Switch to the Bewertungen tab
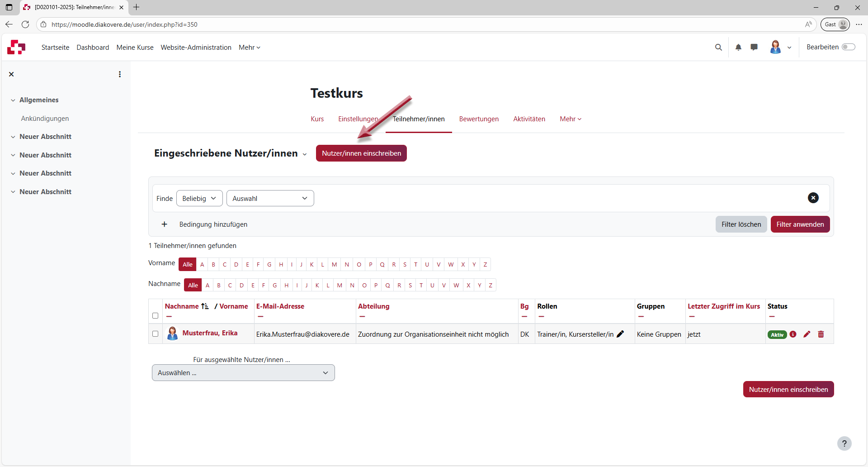868x467 pixels. tap(479, 119)
